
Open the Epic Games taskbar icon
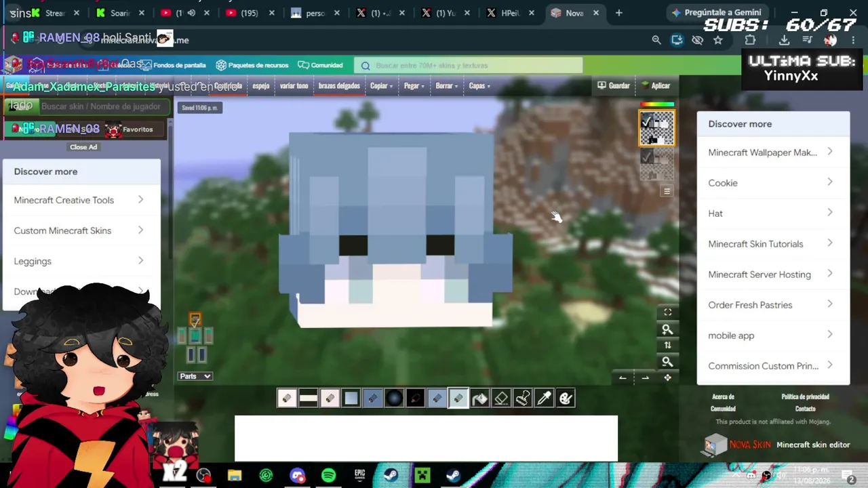(x=359, y=475)
